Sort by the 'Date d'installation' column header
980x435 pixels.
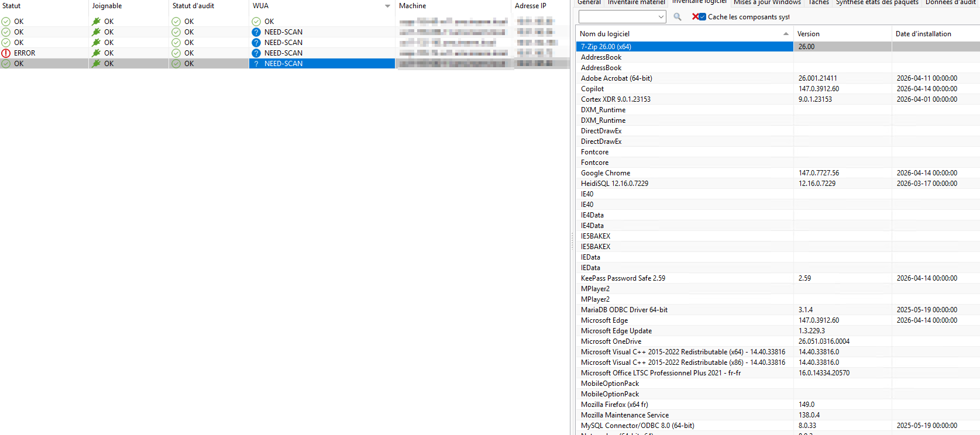pos(923,34)
